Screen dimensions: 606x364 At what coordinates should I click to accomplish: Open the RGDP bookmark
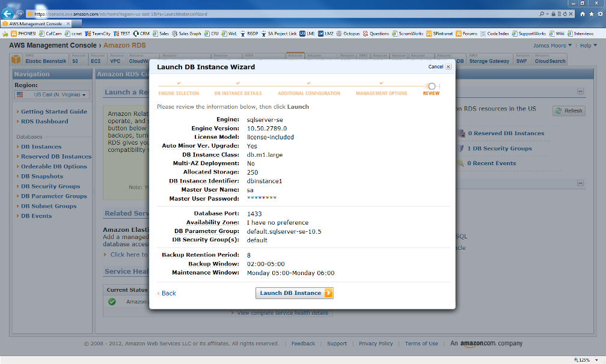click(249, 34)
